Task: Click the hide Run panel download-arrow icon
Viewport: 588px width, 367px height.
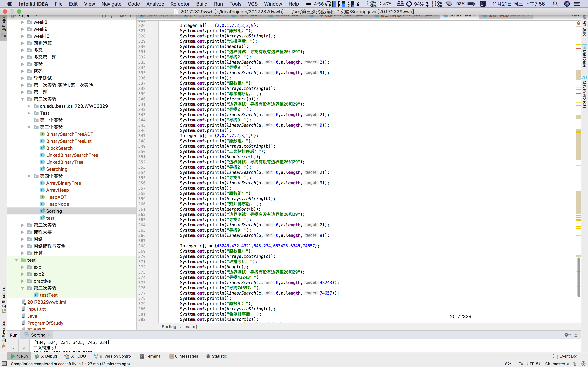Action: [576, 335]
